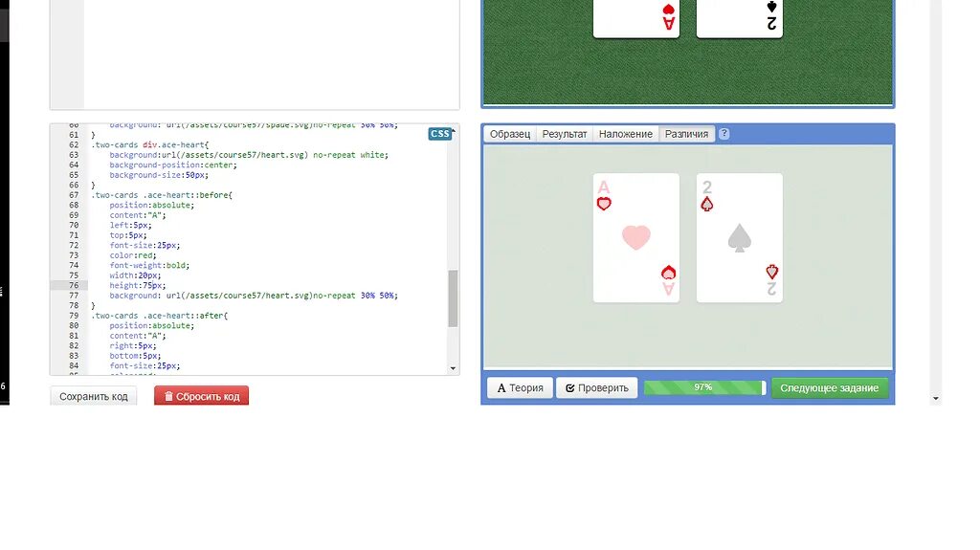
Task: Click the "font-weight:bold;" code line
Action: click(x=149, y=265)
